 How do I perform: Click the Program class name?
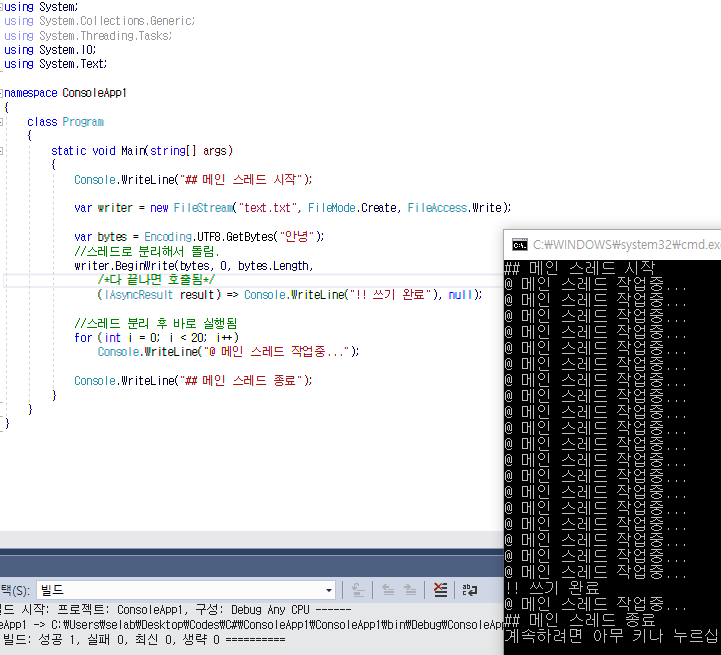(83, 122)
